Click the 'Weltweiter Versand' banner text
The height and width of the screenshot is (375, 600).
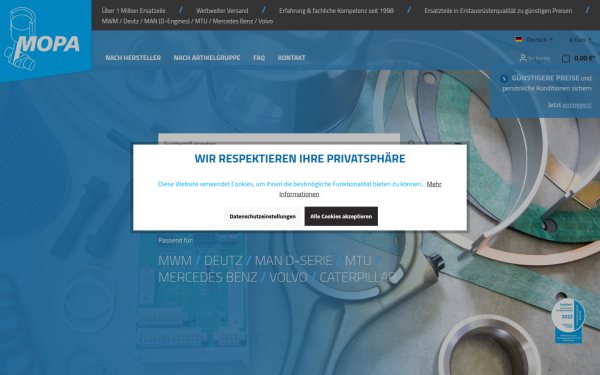[x=222, y=11]
